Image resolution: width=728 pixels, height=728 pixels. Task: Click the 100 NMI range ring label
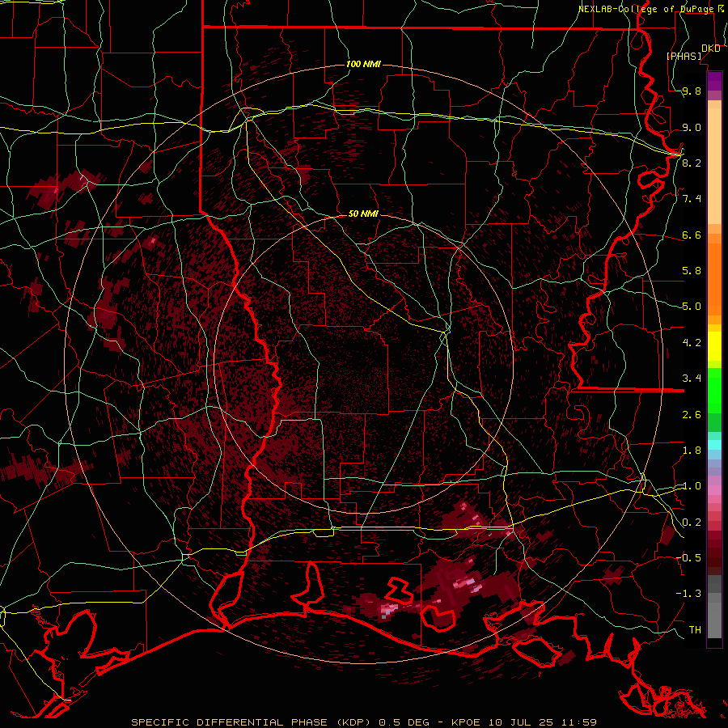point(363,64)
